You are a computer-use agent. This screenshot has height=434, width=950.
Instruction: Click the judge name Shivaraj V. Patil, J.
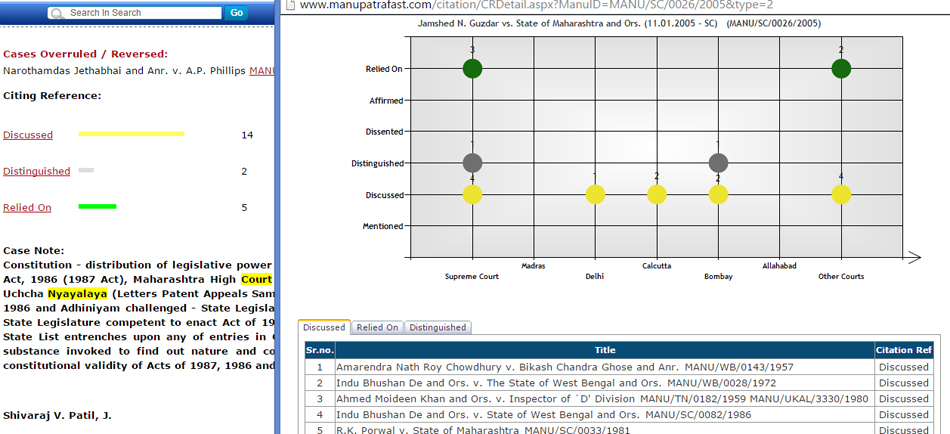pyautogui.click(x=57, y=415)
